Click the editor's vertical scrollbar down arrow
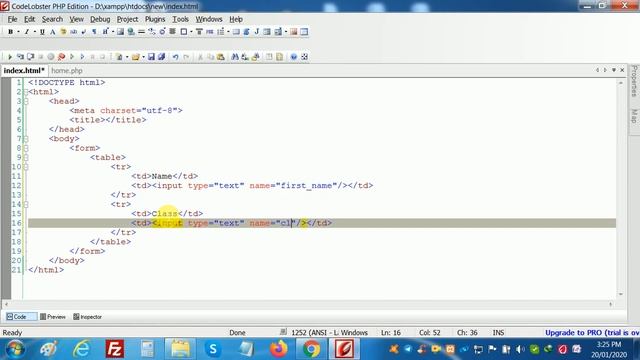640x360 pixels. click(x=621, y=294)
